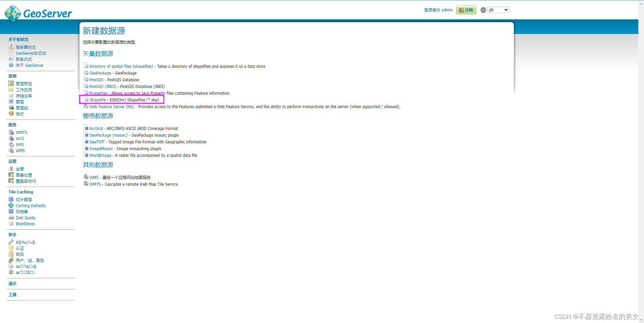Image resolution: width=644 pixels, height=323 pixels.
Task: Select the GeoPackage vector data source
Action: click(100, 73)
